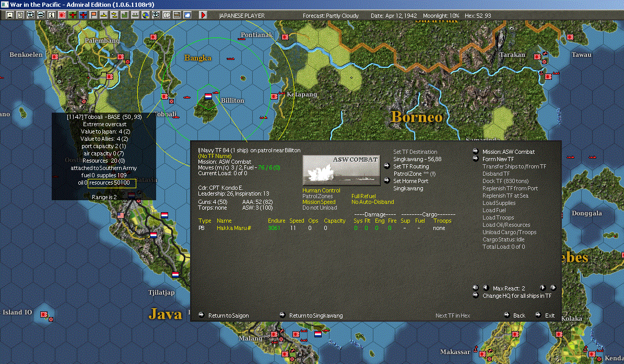Select Unload Cargo/Troops option
This screenshot has width=624, height=364.
509,232
